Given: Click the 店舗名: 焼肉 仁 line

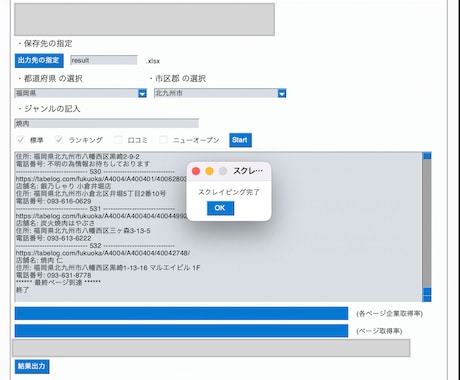Looking at the screenshot, I should (39, 260).
